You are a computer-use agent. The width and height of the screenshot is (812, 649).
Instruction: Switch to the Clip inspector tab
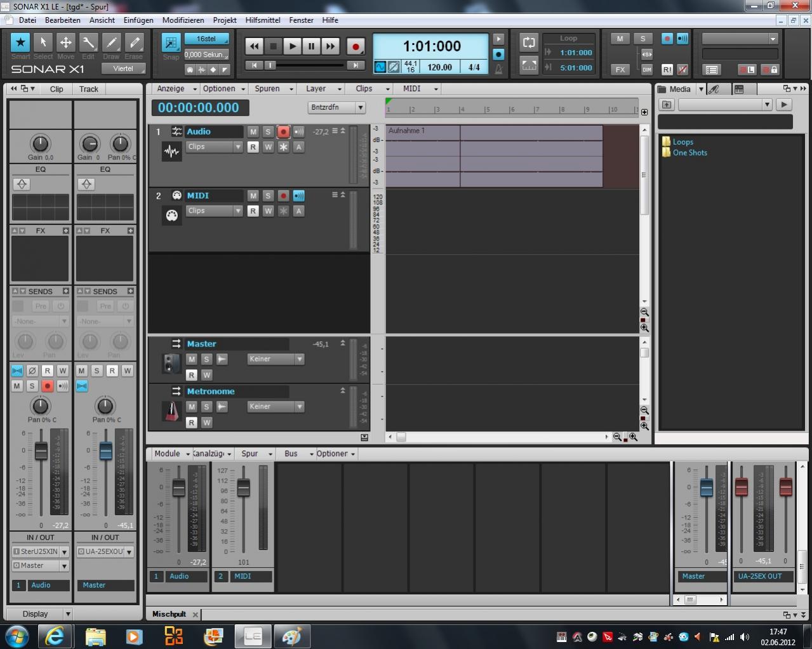57,89
